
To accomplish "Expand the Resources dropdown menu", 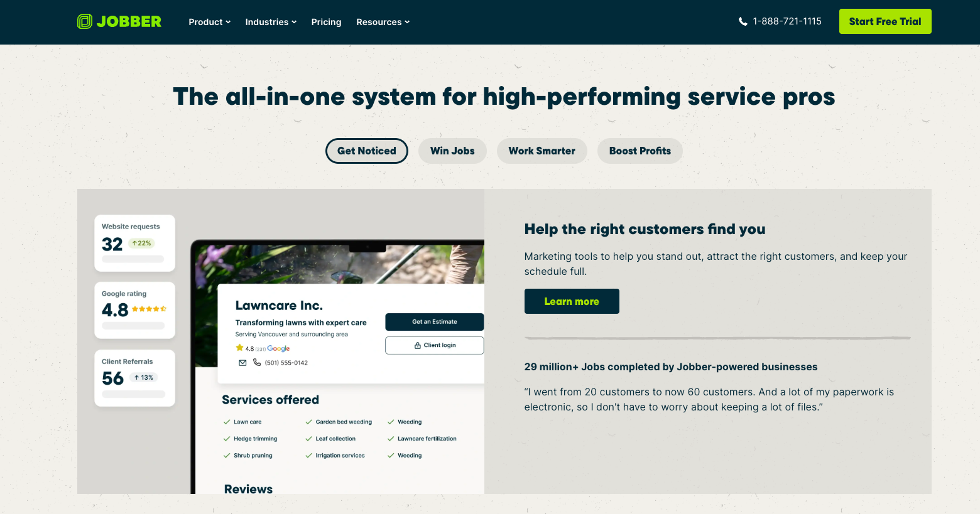I will click(383, 22).
